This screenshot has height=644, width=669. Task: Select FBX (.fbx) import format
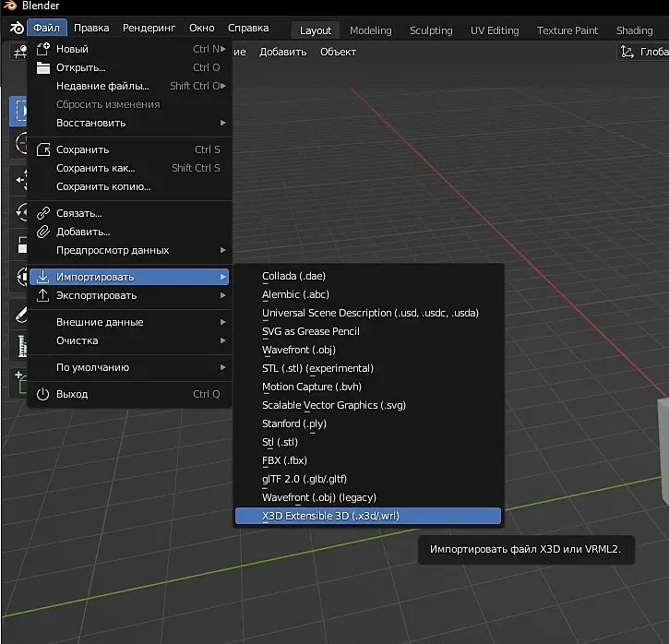click(284, 460)
